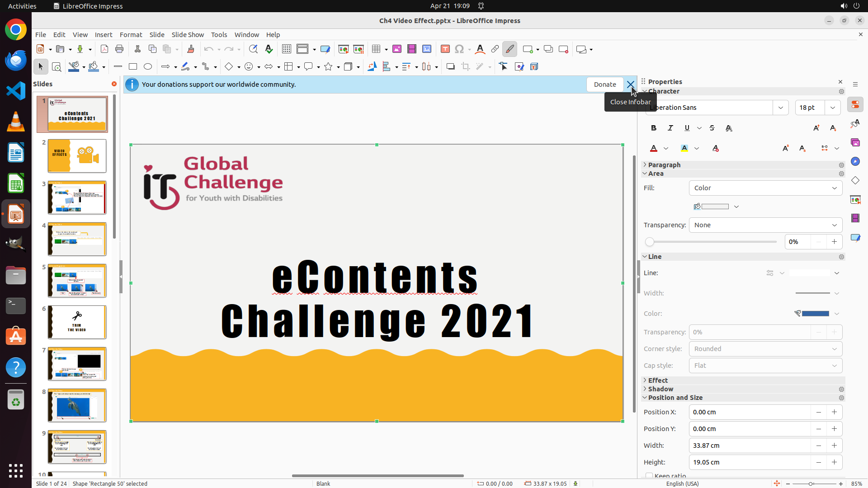Click the Insert Table icon
Image resolution: width=868 pixels, height=488 pixels.
[376, 49]
